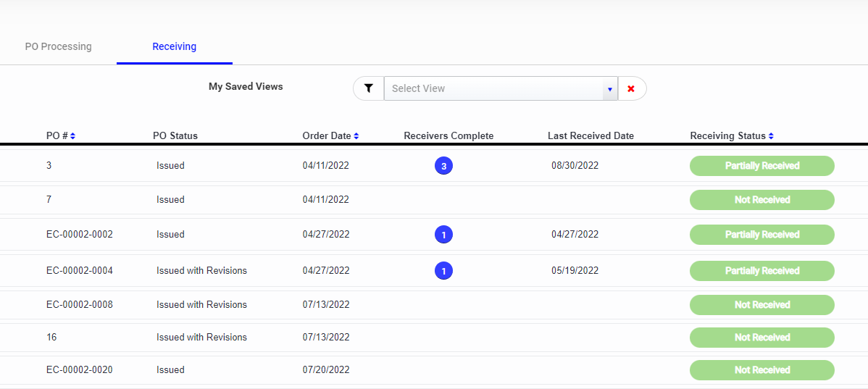Click last received date 05/19/2022
The width and height of the screenshot is (868, 389).
575,271
